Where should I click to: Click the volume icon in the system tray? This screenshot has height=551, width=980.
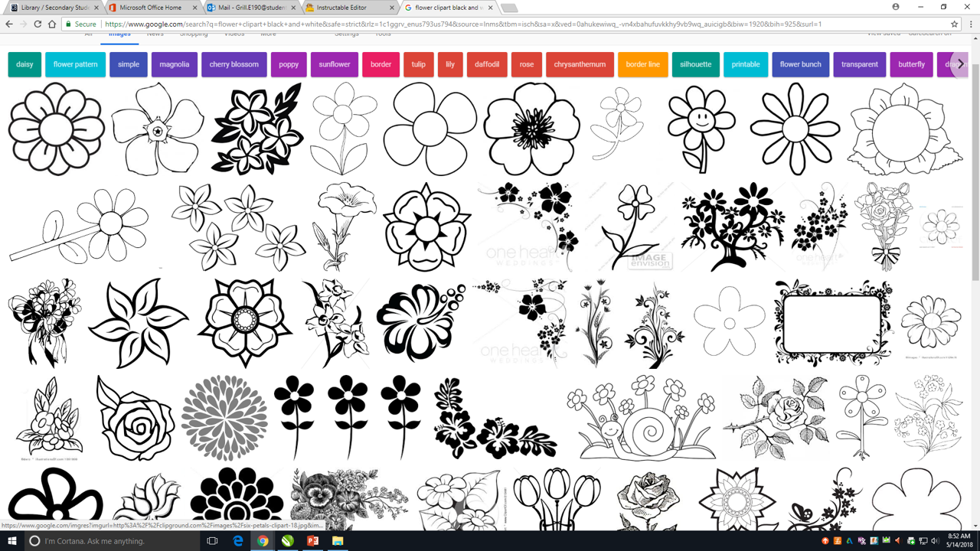934,541
